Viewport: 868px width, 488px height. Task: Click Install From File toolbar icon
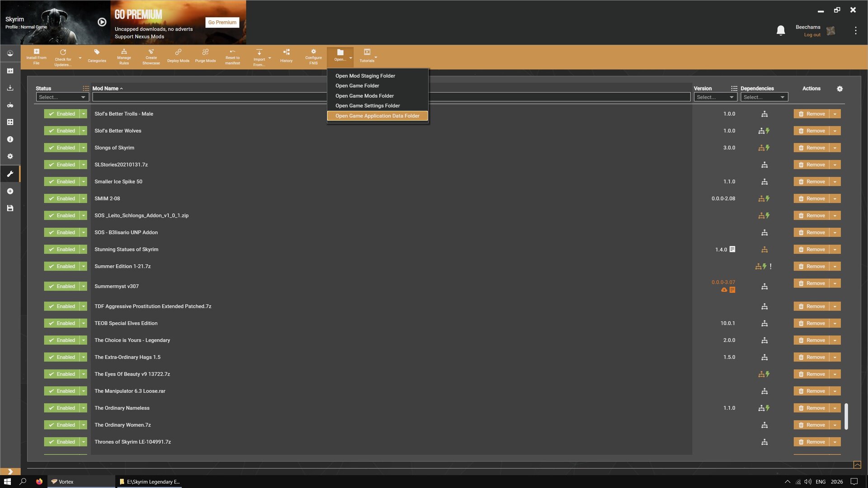coord(36,57)
